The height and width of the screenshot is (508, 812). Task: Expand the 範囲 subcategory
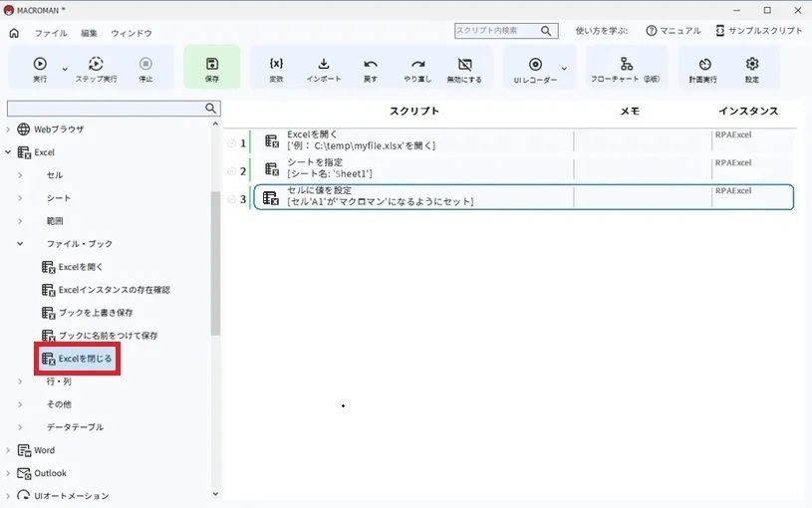[x=20, y=221]
